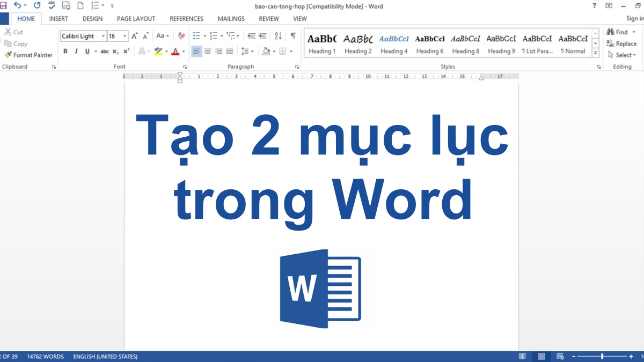Undo the last action
644x362 pixels.
click(17, 5)
